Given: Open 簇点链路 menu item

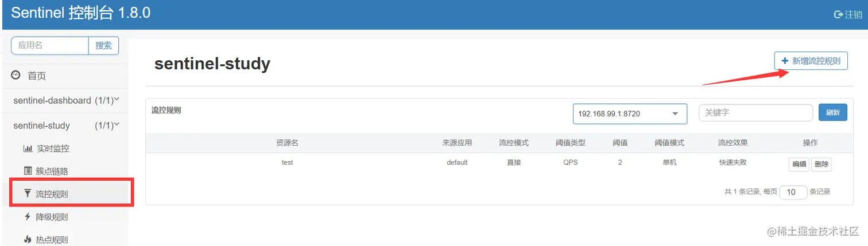Looking at the screenshot, I should coord(53,171).
